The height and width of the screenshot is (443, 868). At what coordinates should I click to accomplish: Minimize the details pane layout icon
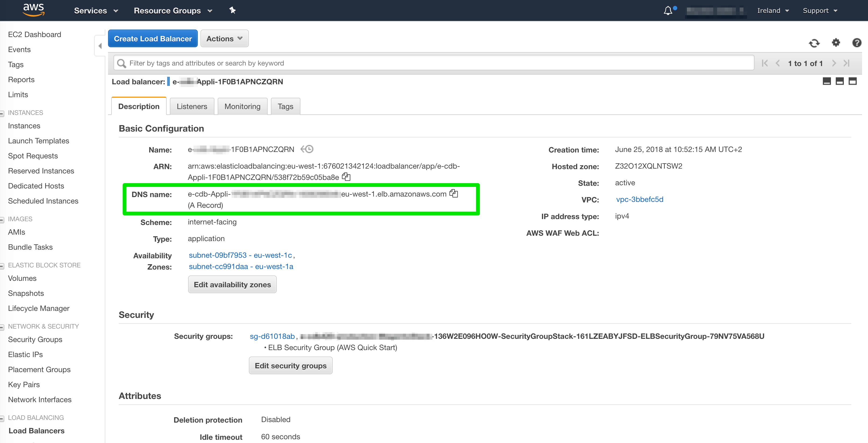[x=827, y=81]
